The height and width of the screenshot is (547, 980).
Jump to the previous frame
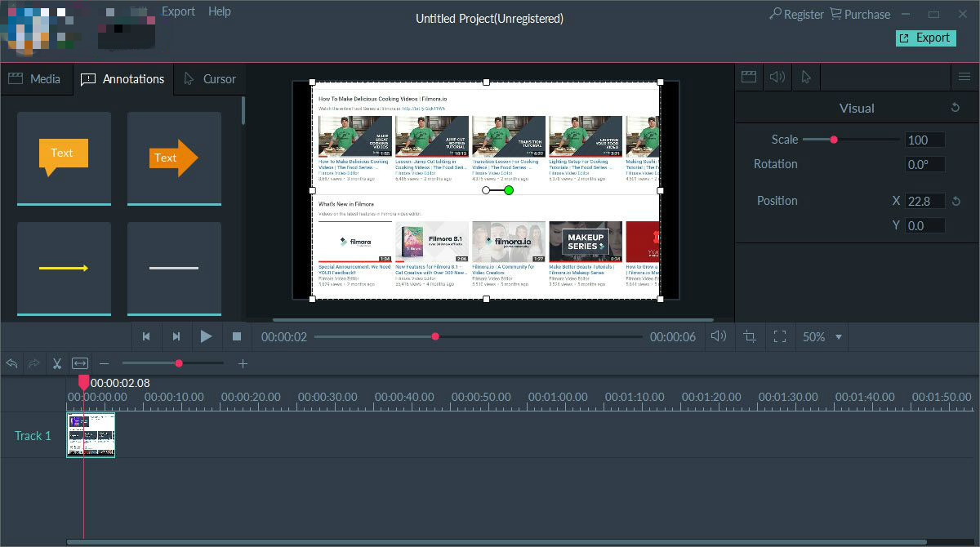tap(146, 336)
